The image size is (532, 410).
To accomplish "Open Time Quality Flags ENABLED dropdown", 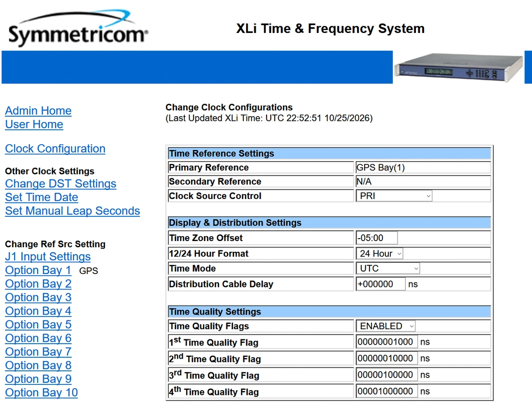I will coord(385,326).
